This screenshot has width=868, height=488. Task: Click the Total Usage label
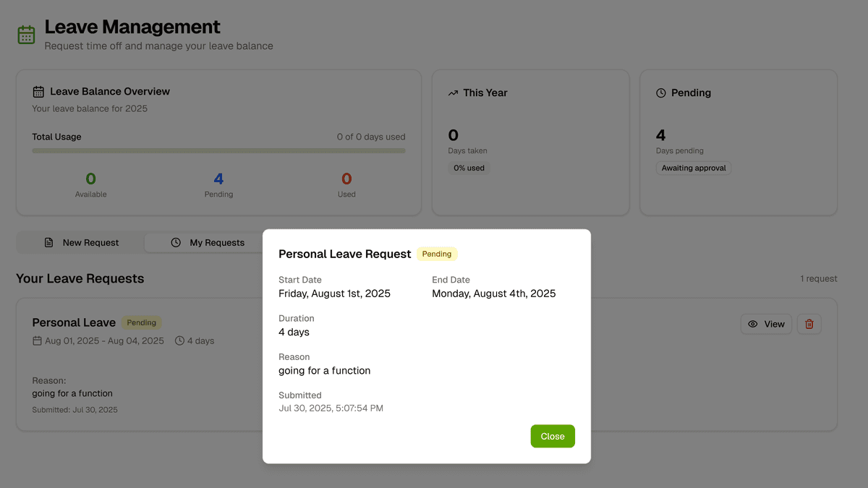coord(56,137)
